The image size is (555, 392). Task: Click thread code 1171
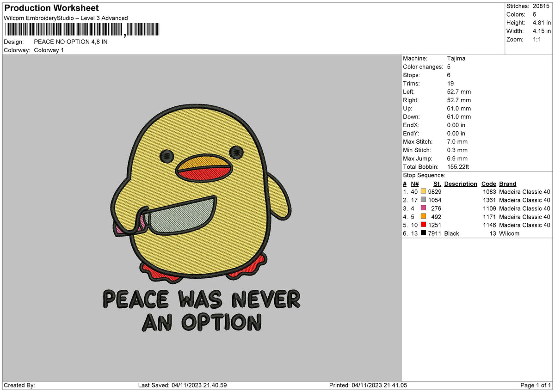tap(489, 217)
